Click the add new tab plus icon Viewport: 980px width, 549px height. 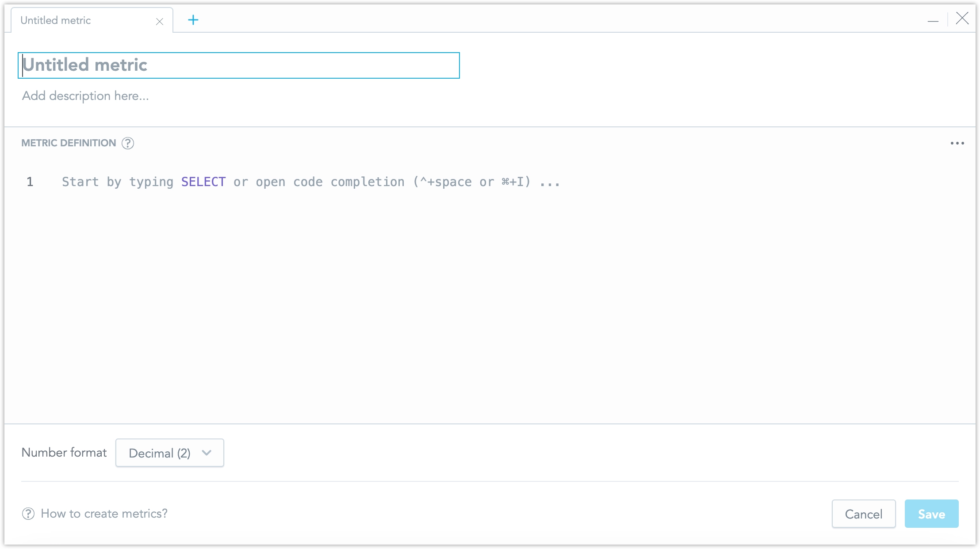(x=193, y=19)
